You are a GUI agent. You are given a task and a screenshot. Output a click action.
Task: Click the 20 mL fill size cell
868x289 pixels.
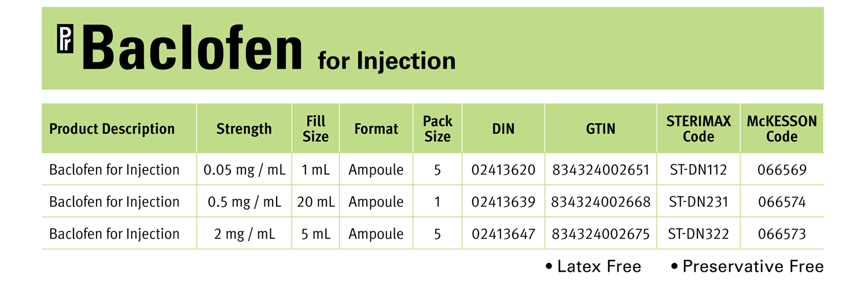[316, 202]
